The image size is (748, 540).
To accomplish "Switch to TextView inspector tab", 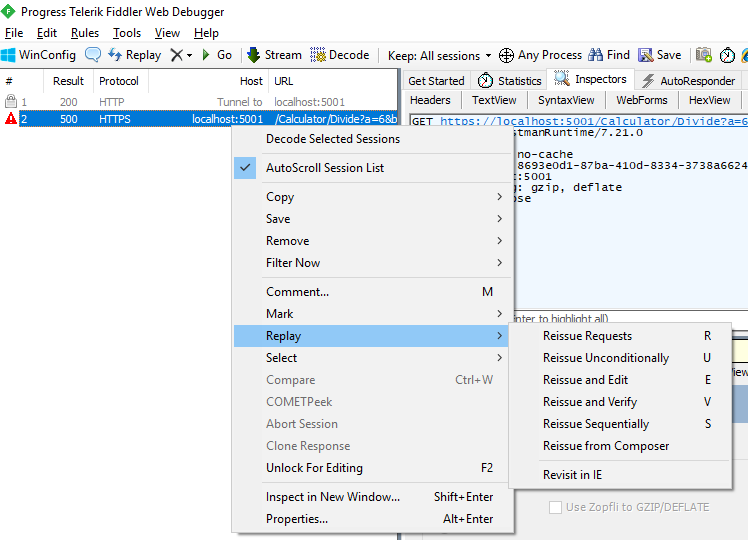I will click(494, 100).
